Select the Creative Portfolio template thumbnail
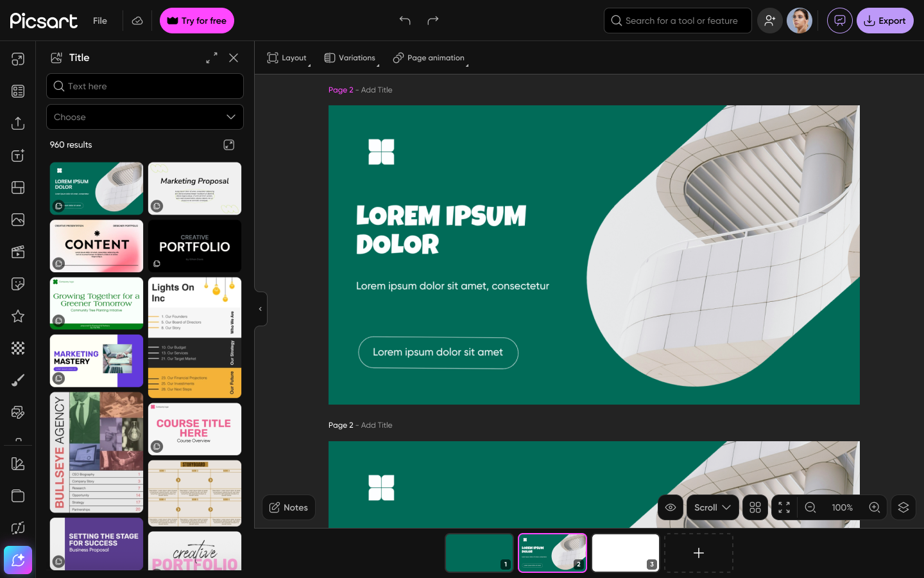924x578 pixels. pos(194,246)
